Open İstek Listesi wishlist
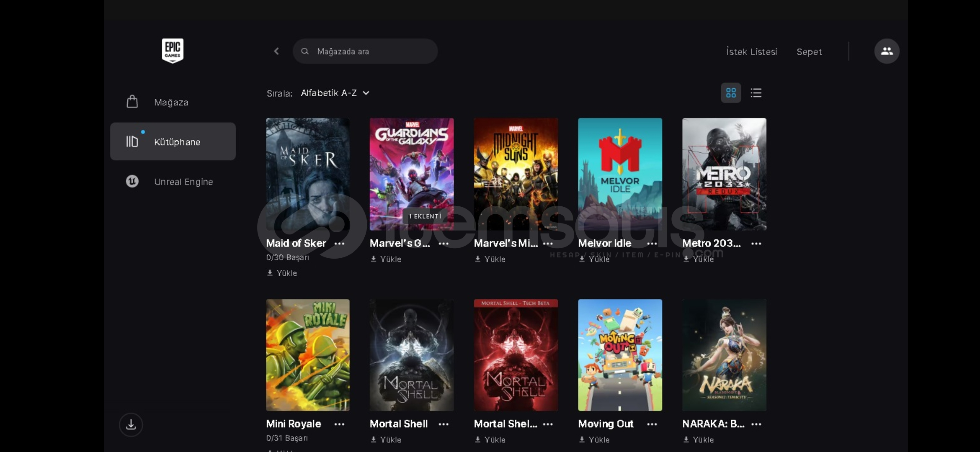This screenshot has height=452, width=980. pyautogui.click(x=752, y=51)
